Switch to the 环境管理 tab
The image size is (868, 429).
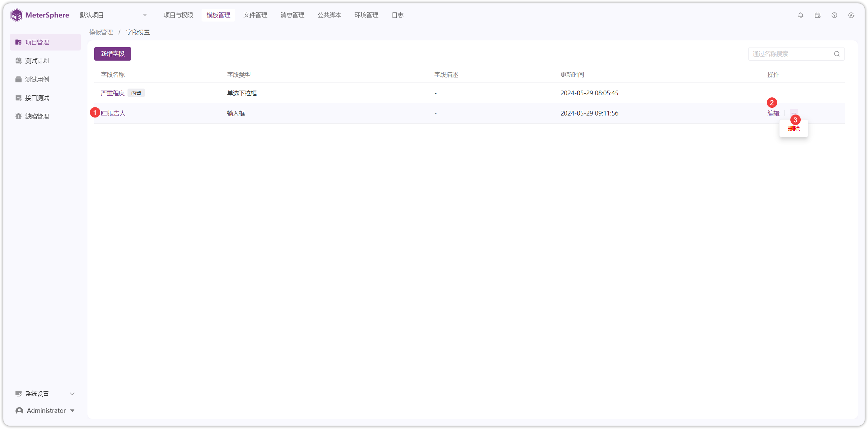point(366,15)
